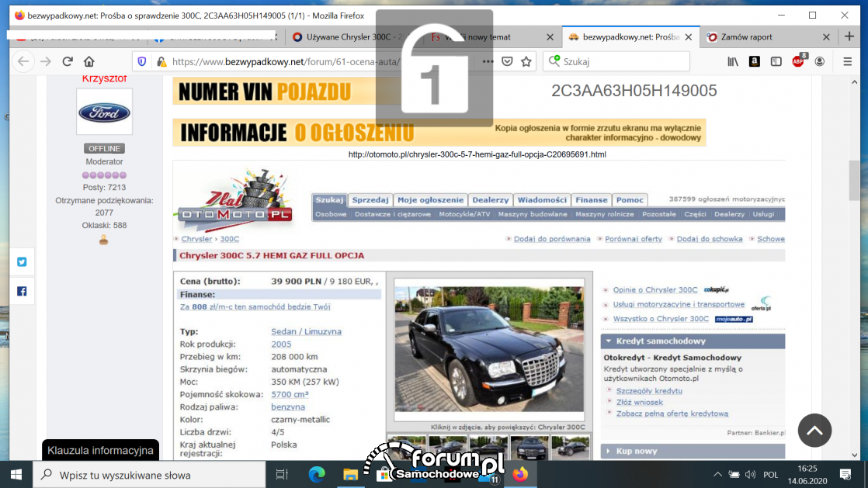This screenshot has width=868, height=488.
Task: Close the bezwypadkowy.net tab
Action: pos(689,37)
